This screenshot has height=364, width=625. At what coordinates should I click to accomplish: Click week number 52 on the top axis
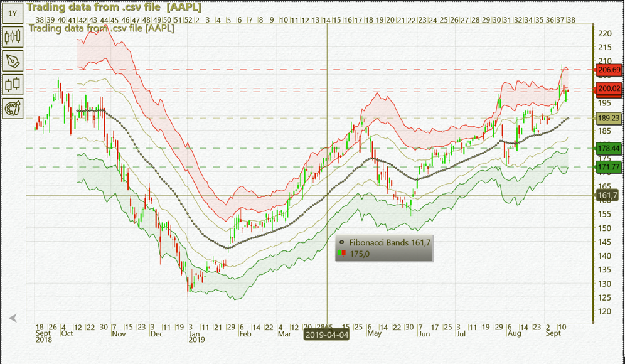(x=188, y=20)
